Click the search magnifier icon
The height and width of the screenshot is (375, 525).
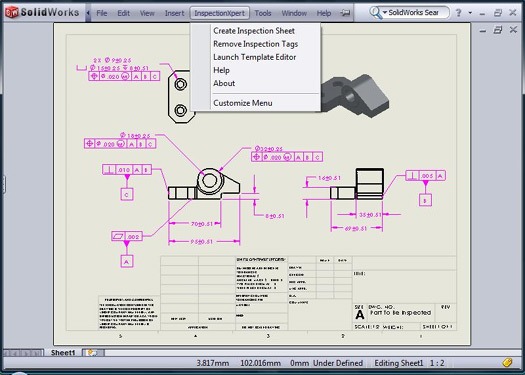375,13
